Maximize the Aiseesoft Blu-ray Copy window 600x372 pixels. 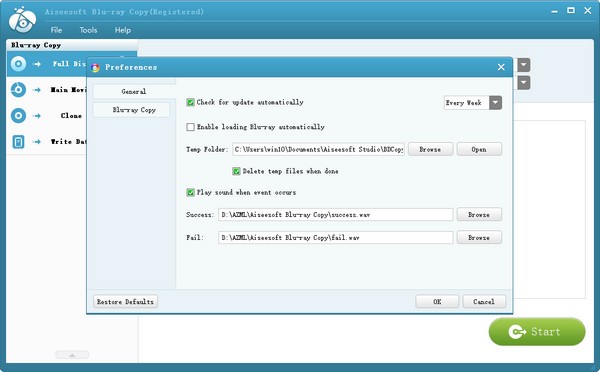(x=571, y=11)
